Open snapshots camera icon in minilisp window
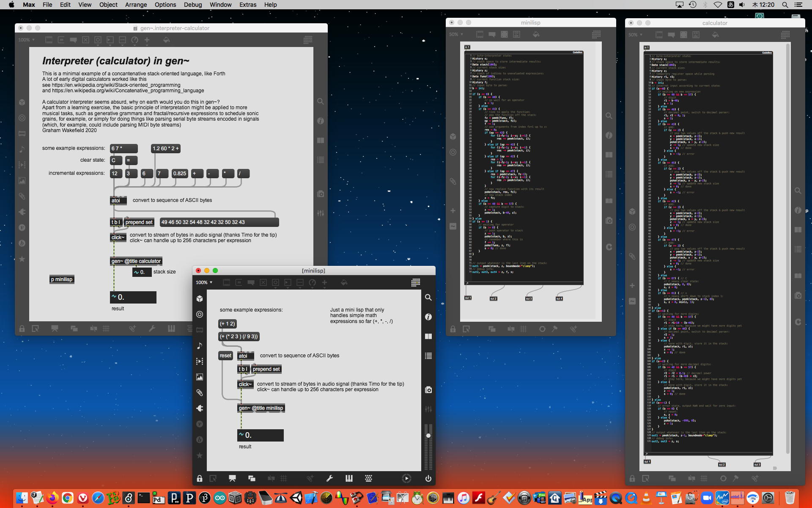Screen dimensions: 812x508 point(428,390)
